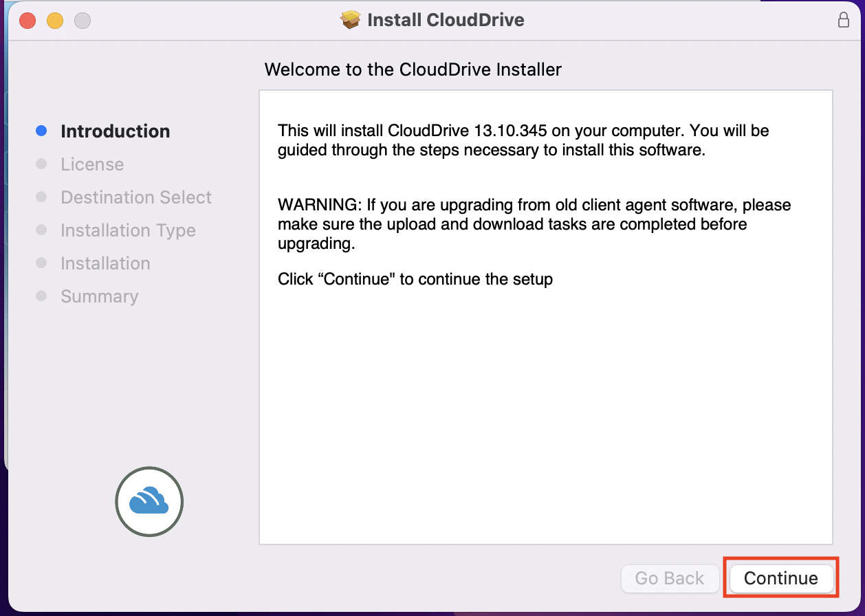865x616 pixels.
Task: Select the Introduction step in sidebar
Action: 115,131
